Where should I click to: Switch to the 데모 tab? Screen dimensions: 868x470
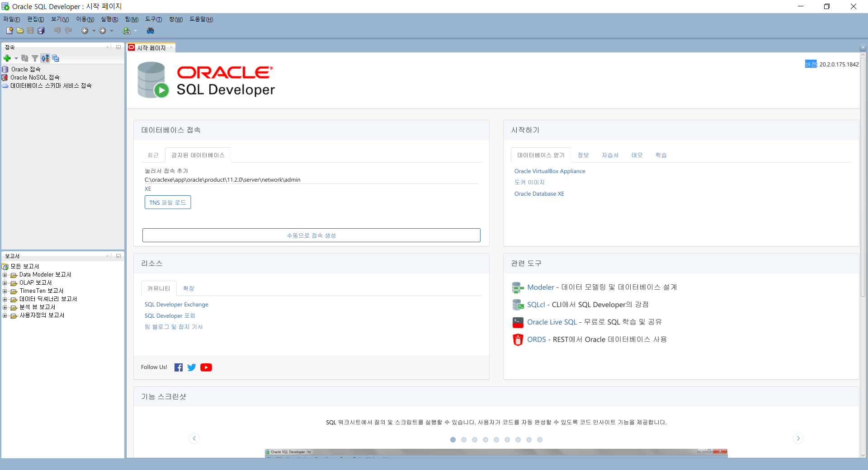[637, 155]
